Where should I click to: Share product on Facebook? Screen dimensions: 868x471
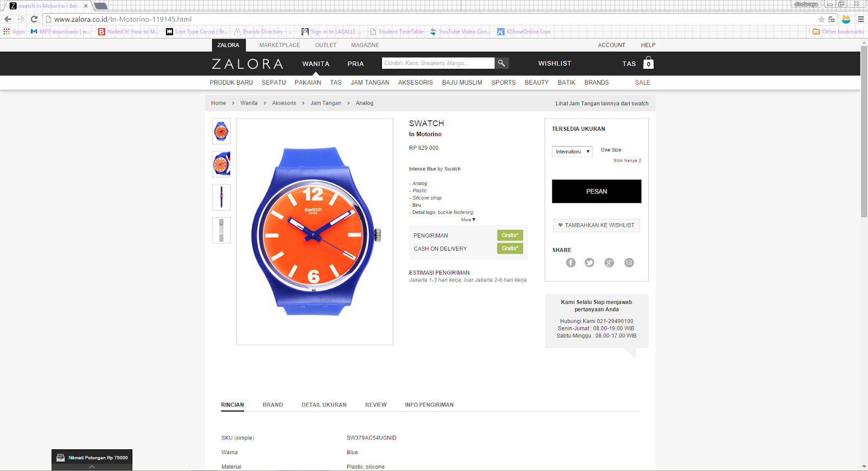pos(571,263)
